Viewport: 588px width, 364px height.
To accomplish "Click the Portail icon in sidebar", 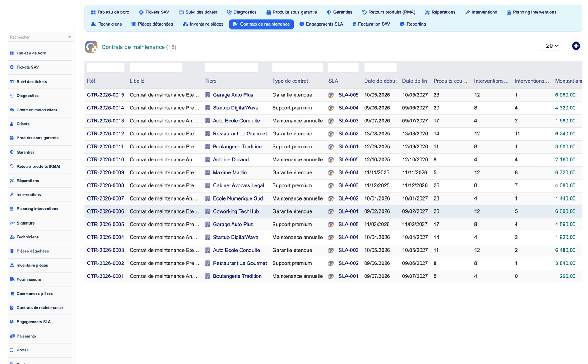I will click(12, 350).
